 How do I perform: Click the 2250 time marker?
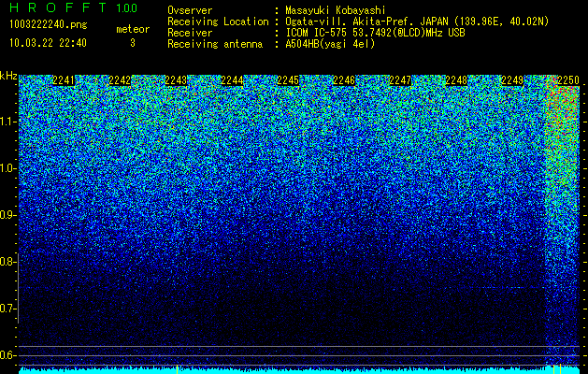click(568, 80)
